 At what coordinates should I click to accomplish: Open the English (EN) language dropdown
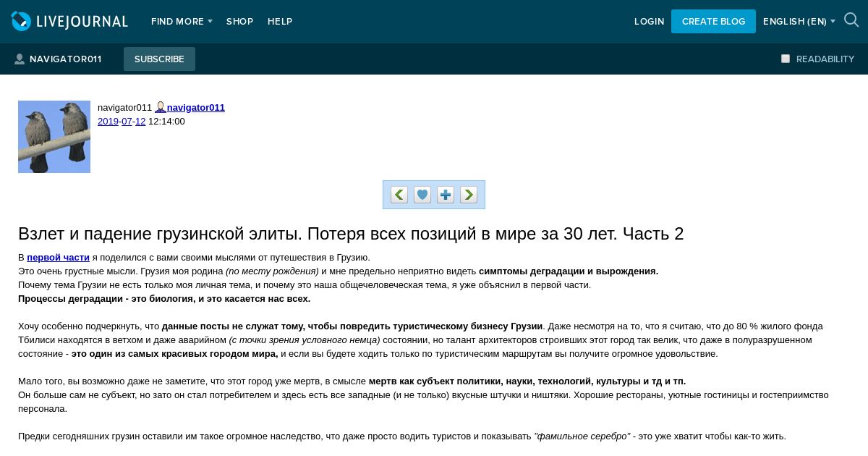point(799,22)
